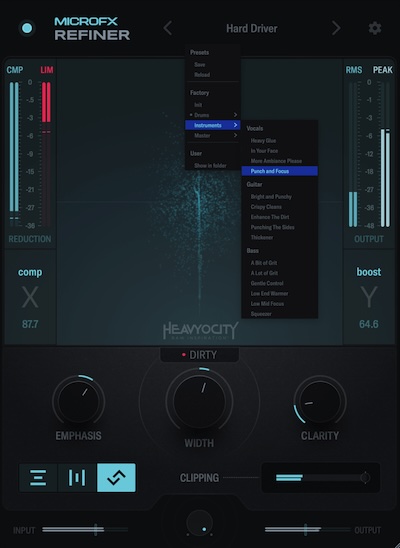400x548 pixels.
Task: Click the bottom center mix knob
Action: coord(199,522)
